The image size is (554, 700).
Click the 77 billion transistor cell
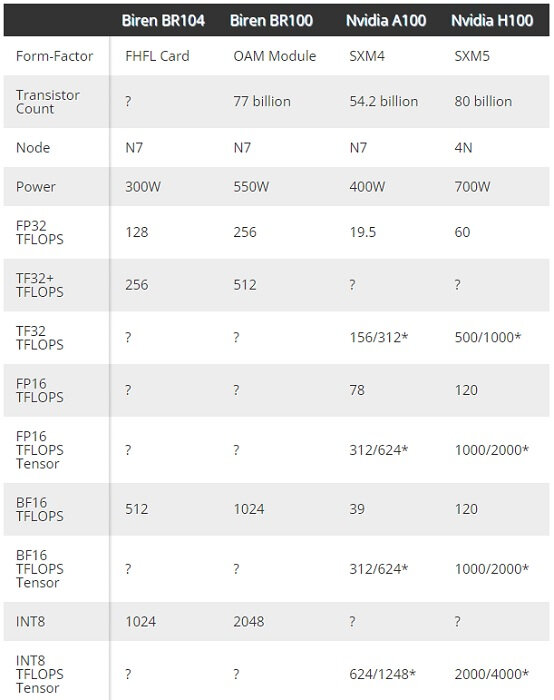pyautogui.click(x=262, y=101)
